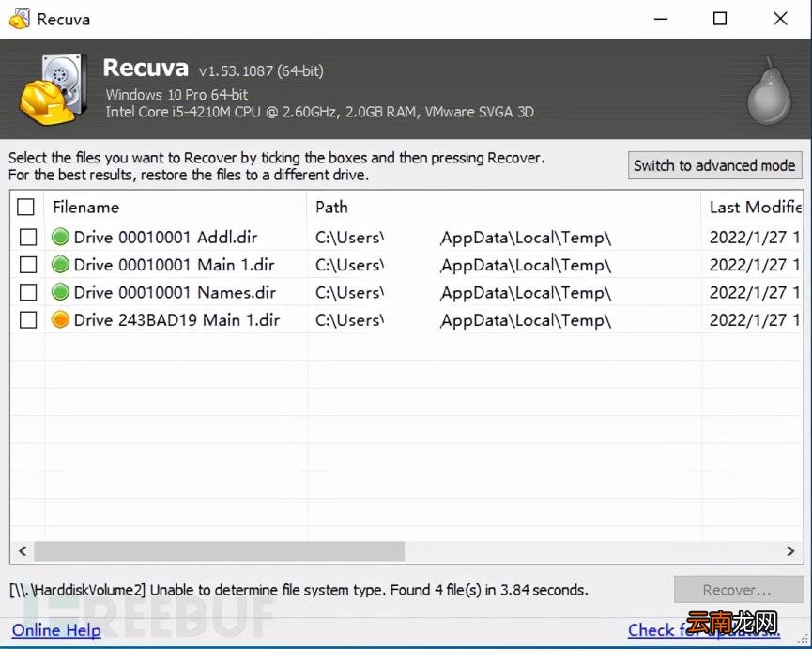Click the status text 'Found 4 file(s)'

[437, 590]
